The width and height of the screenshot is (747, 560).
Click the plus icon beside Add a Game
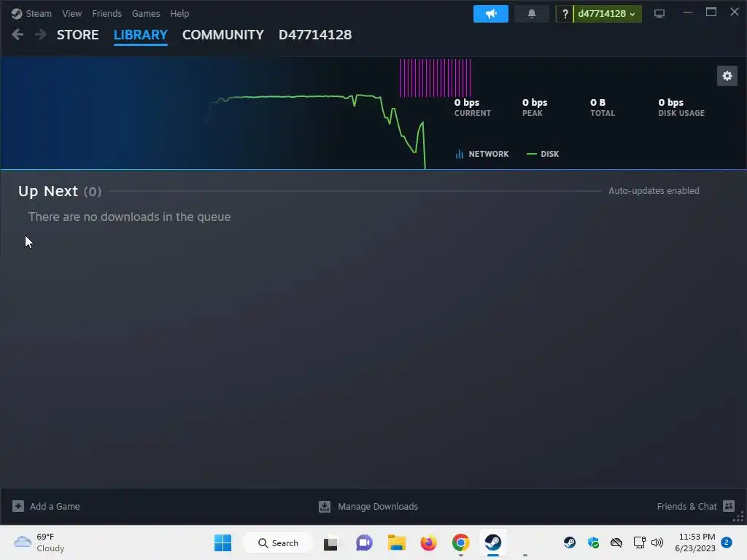(18, 506)
